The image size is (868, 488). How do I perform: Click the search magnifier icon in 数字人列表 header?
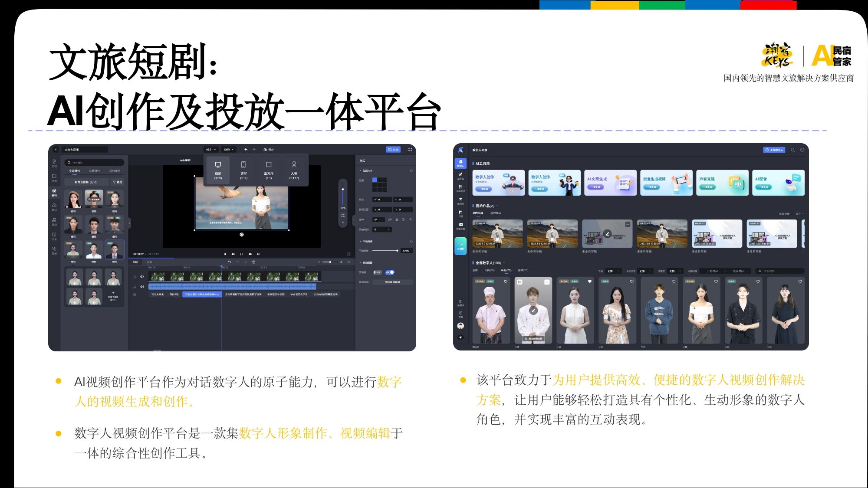(792, 150)
